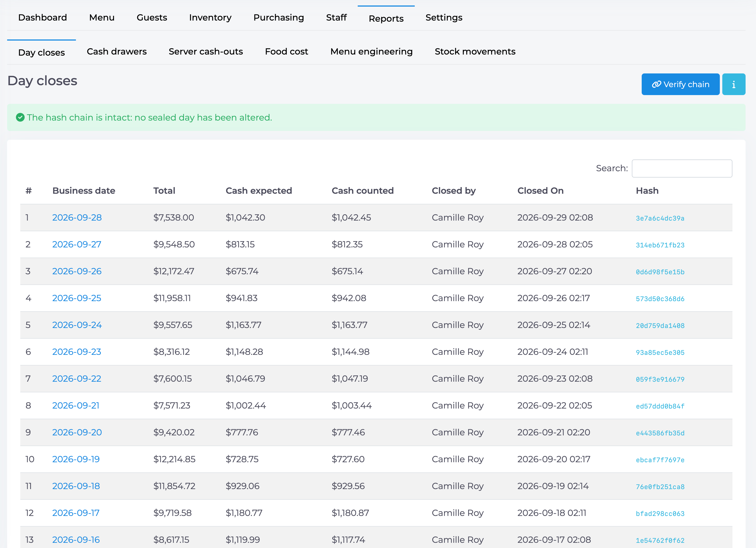This screenshot has width=756, height=548.
Task: Click hash ed57ddd0b84f
Action: pos(660,406)
